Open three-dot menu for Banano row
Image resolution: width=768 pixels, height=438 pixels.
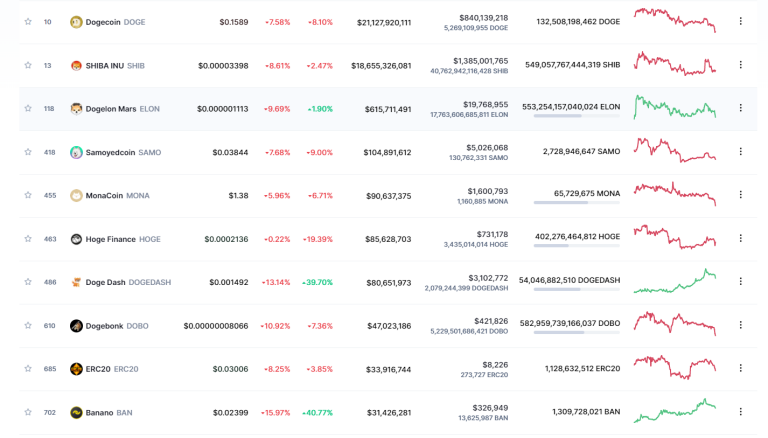coord(741,412)
